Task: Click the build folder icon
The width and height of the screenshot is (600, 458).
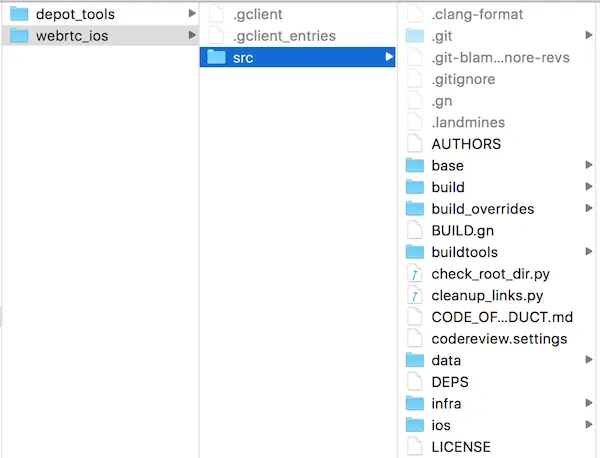Action: 415,187
